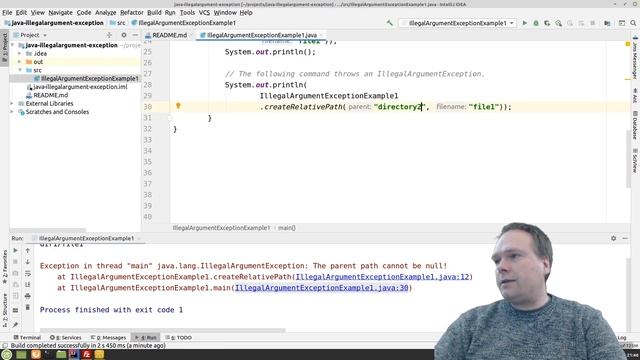
Task: Switch to README.md editor tab
Action: point(169,35)
